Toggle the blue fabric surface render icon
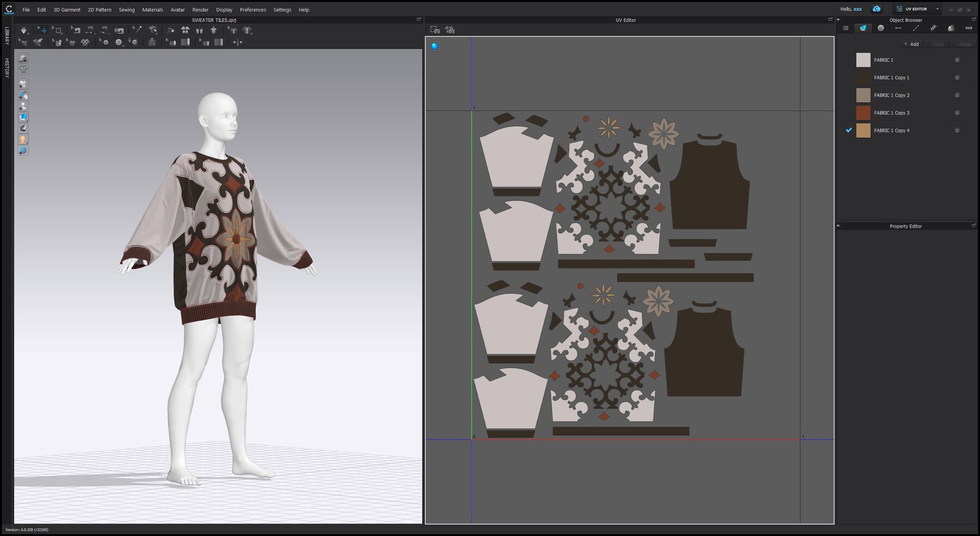This screenshot has width=980, height=536. [23, 117]
